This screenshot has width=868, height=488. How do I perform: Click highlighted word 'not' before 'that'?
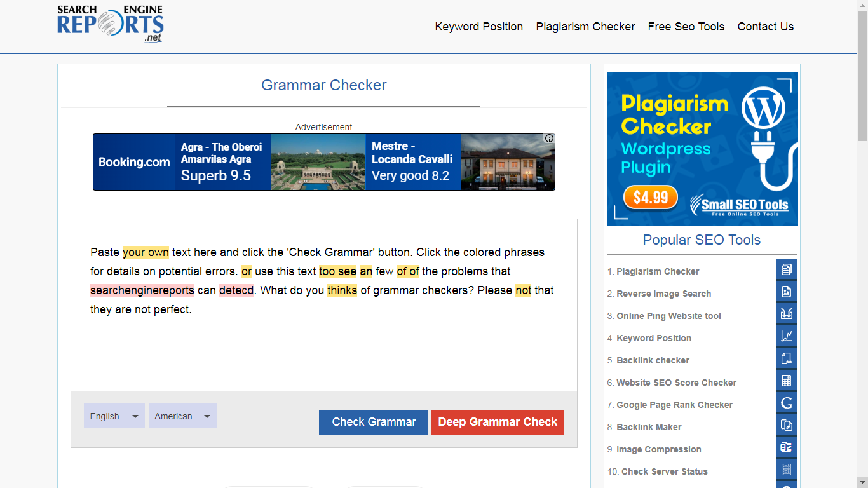pos(524,290)
